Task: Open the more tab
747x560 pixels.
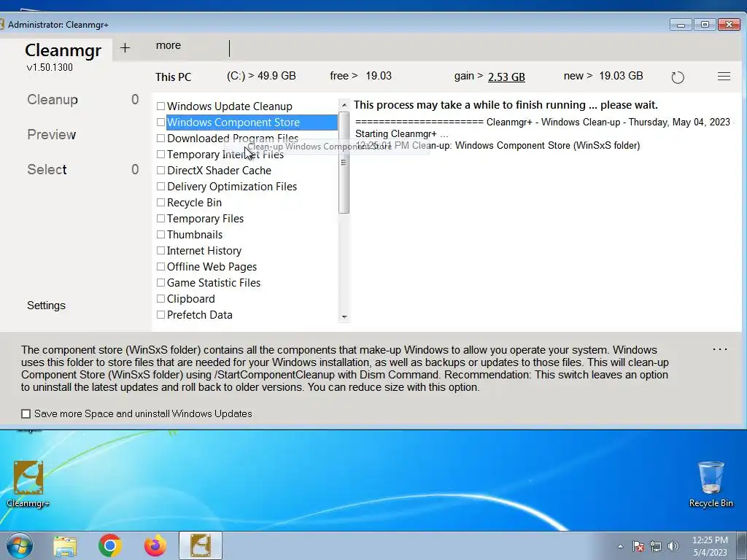Action: click(169, 45)
